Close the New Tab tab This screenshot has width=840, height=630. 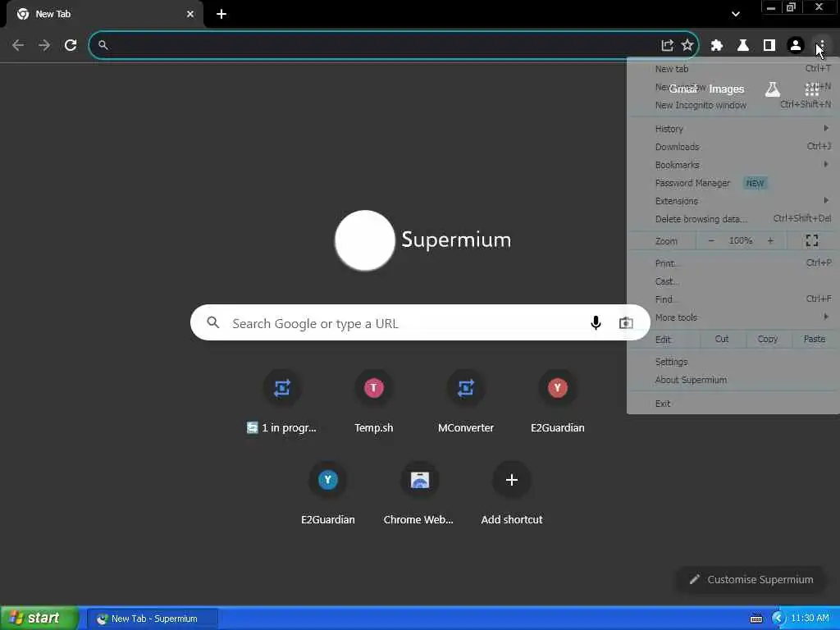pyautogui.click(x=190, y=14)
